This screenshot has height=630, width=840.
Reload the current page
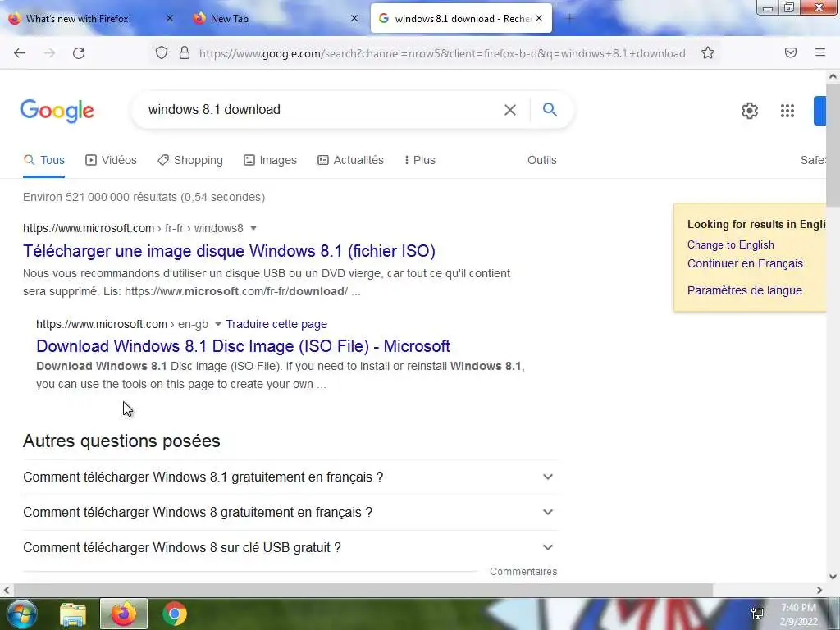[x=79, y=53]
